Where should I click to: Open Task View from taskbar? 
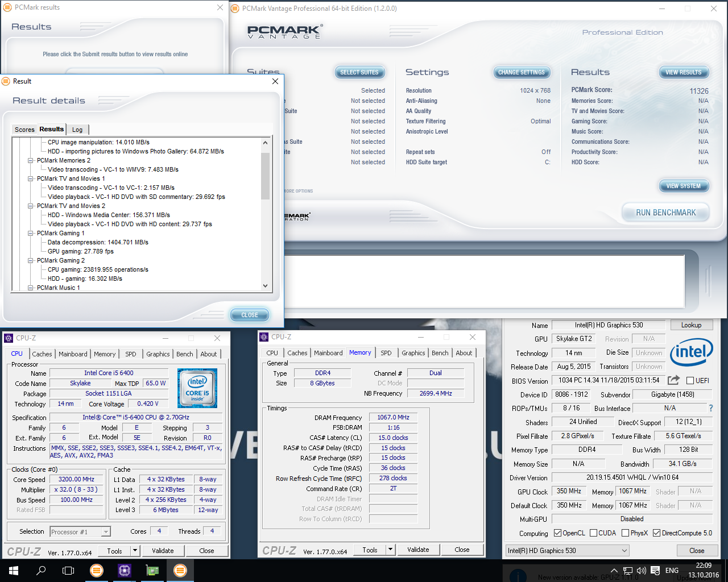click(68, 571)
